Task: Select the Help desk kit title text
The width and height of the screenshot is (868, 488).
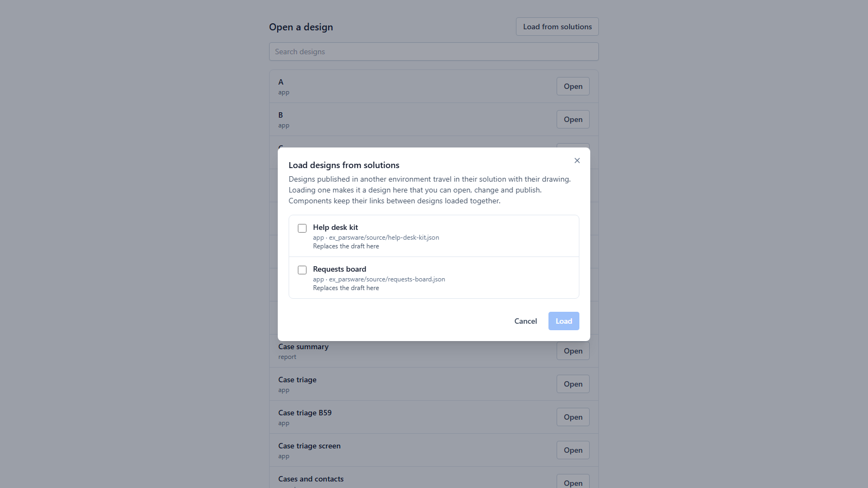Action: [335, 227]
